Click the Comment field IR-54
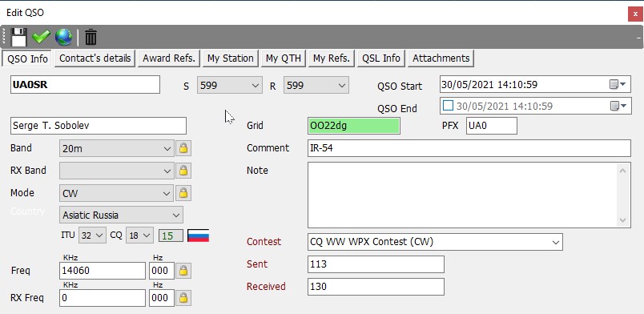The height and width of the screenshot is (314, 644). pyautogui.click(x=469, y=148)
